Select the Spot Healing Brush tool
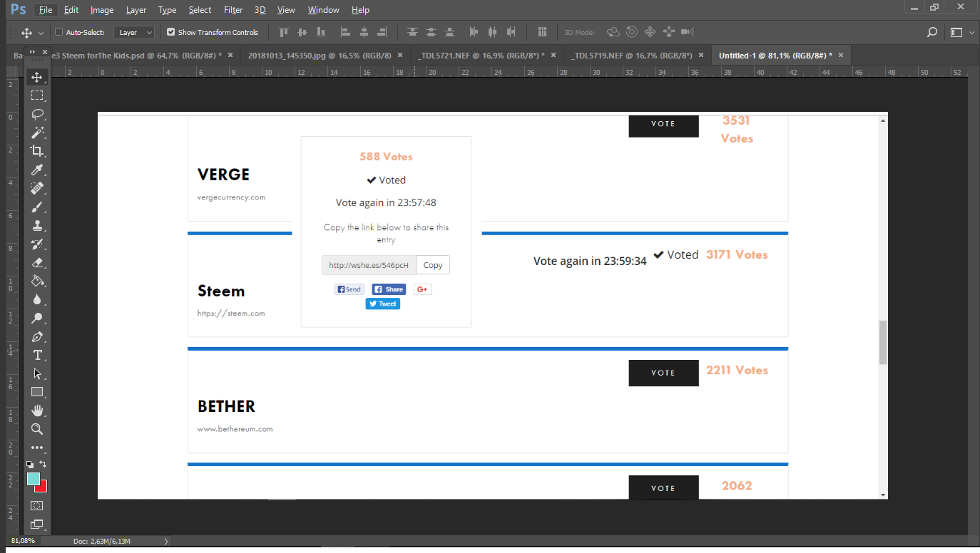 click(x=37, y=188)
